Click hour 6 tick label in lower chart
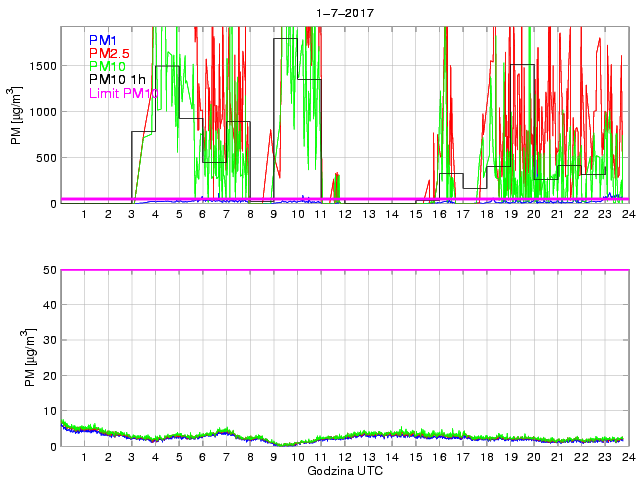This screenshot has height=480, width=640. (202, 457)
